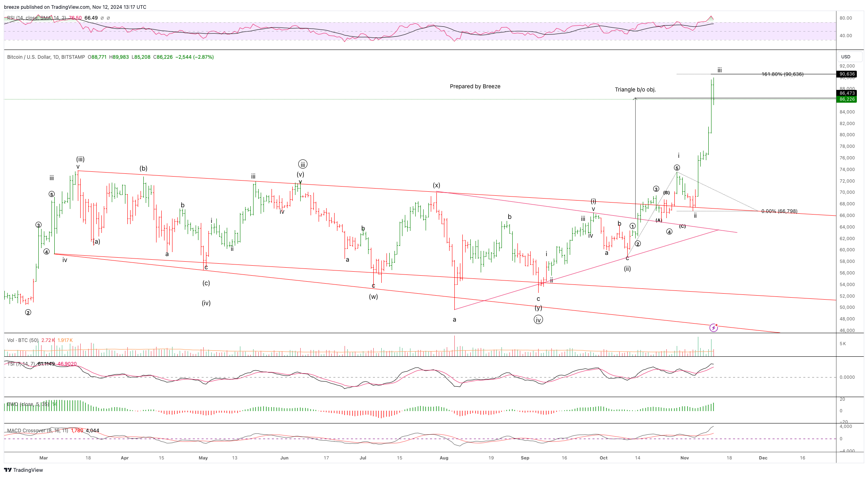Click the circled iv wave label
868x477 pixels.
[x=538, y=320]
